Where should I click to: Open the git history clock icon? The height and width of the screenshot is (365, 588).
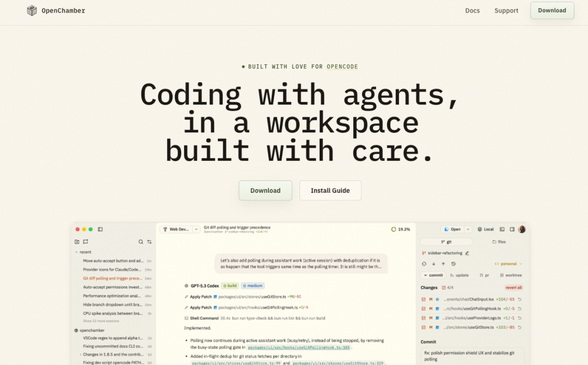tap(454, 264)
